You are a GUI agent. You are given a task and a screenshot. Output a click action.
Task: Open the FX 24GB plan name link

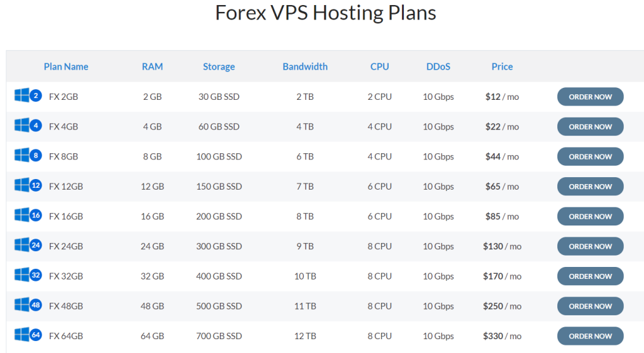pos(66,246)
